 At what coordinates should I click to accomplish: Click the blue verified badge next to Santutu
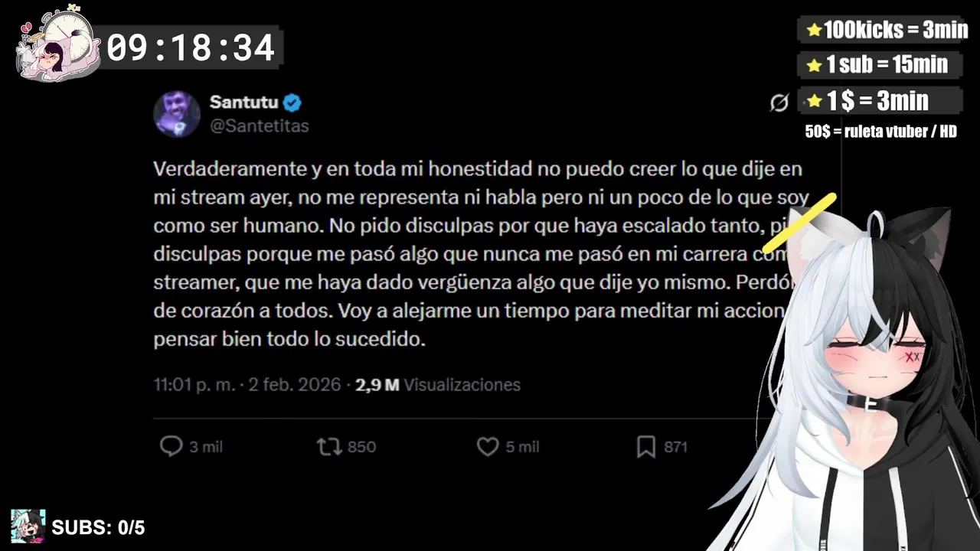click(292, 102)
